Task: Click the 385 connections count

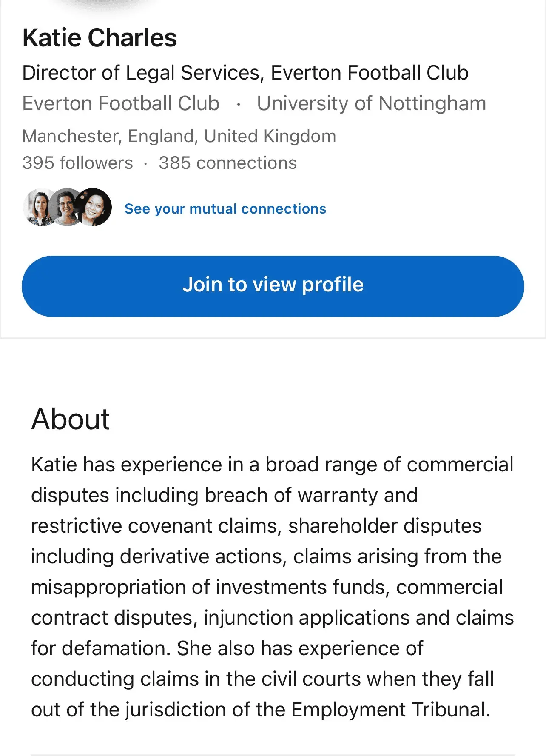Action: tap(227, 163)
